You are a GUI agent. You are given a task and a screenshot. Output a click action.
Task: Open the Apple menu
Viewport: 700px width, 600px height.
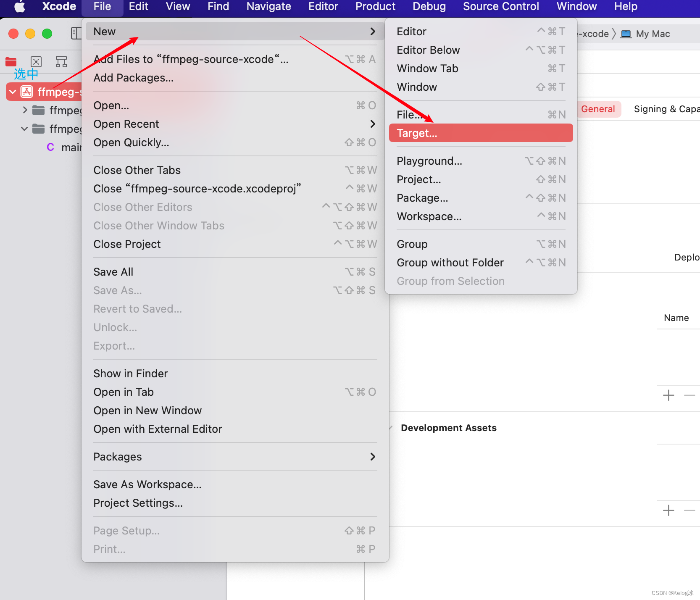(x=19, y=7)
